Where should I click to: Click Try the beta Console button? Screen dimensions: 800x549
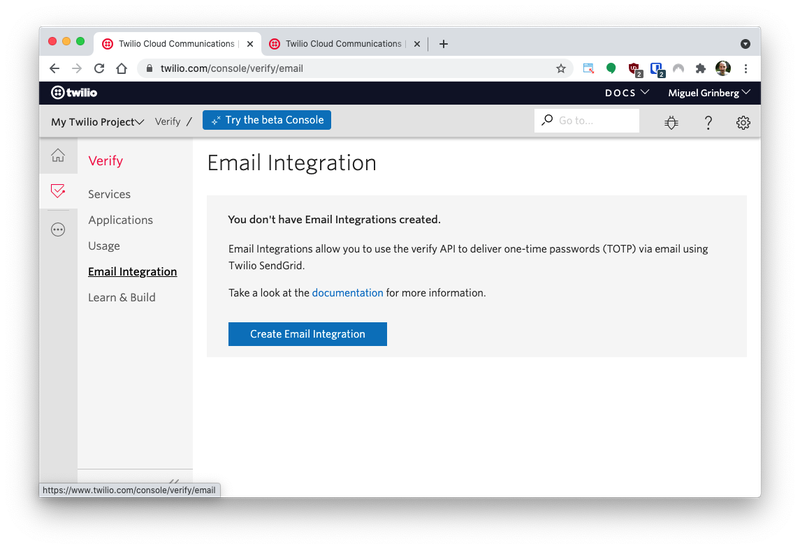pyautogui.click(x=267, y=120)
